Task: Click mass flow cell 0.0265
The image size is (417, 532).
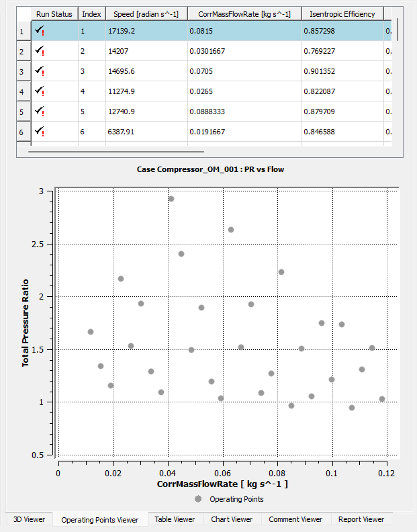Action: pyautogui.click(x=244, y=91)
